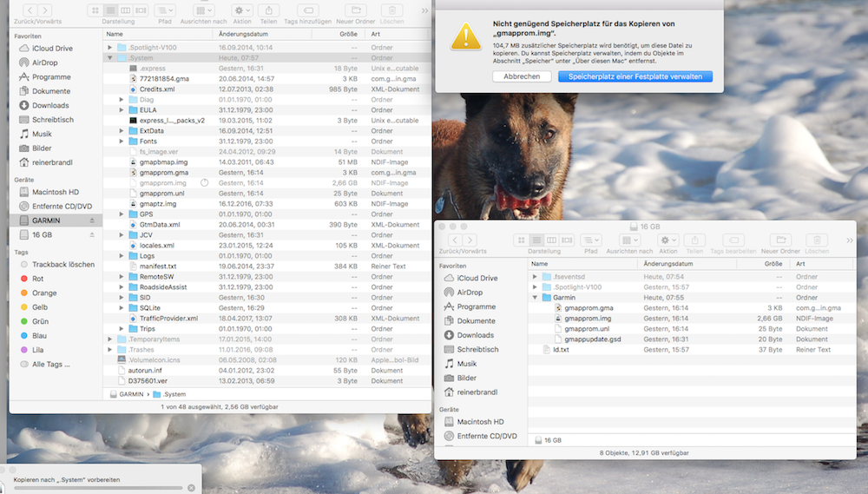The image size is (868, 494).
Task: Open Entfernte CD/DVD in 16 GB window sidebar
Action: click(x=487, y=436)
